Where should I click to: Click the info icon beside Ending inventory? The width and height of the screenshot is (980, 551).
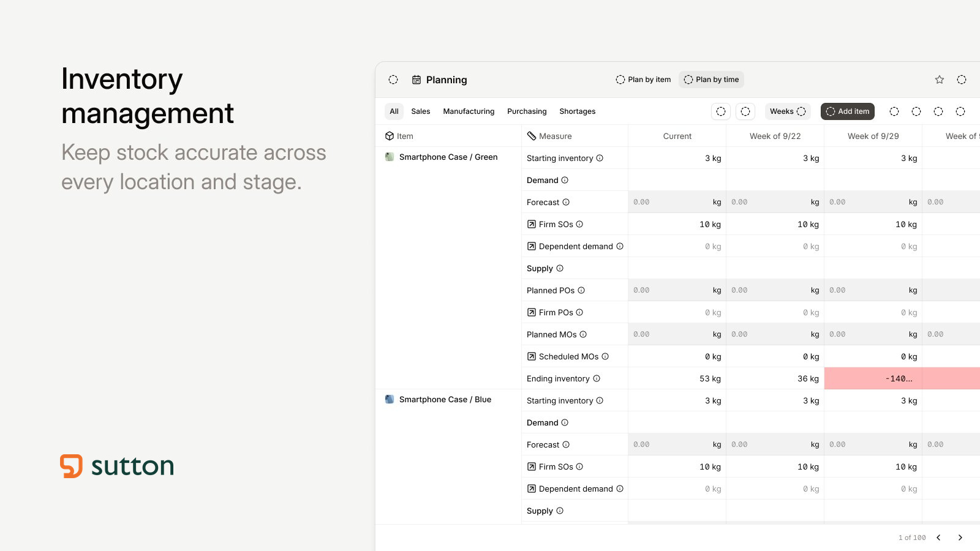tap(597, 378)
